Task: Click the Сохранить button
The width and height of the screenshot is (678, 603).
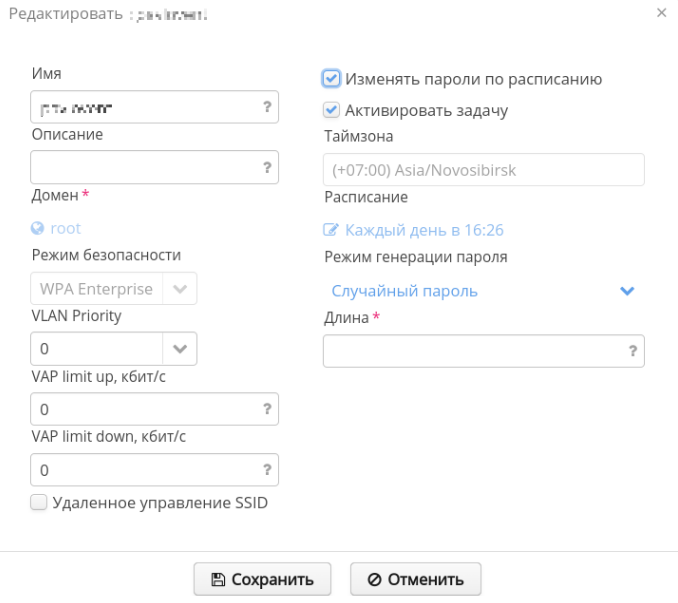Action: 262,579
